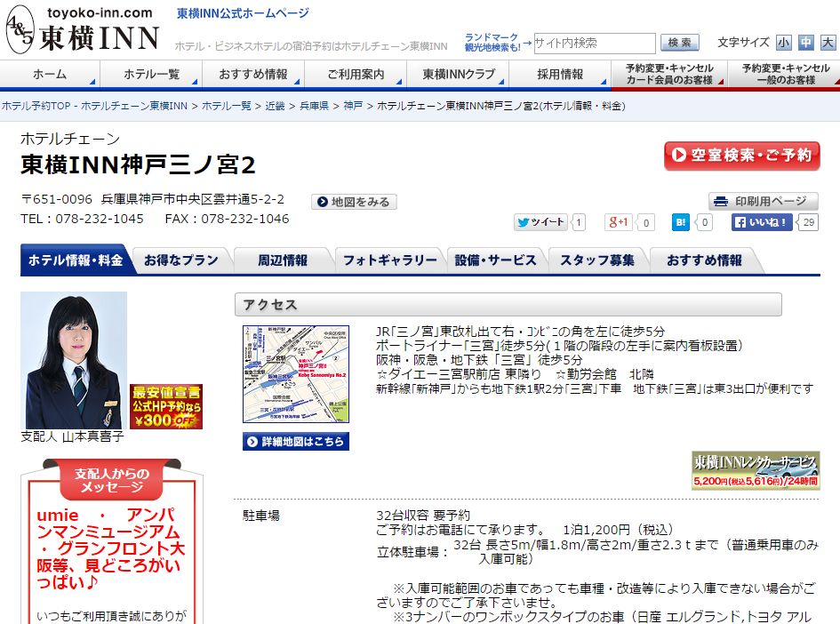This screenshot has width=840, height=624.
Task: Click the アクセス section header
Action: coord(508,305)
